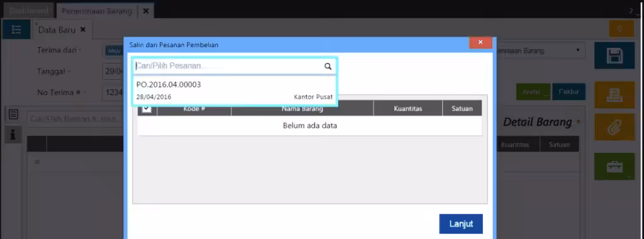
Task: Click the "Belum ada data" empty row
Action: pos(309,126)
